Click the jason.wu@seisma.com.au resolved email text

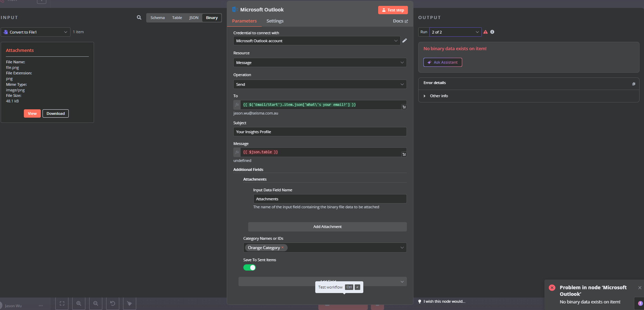(256, 113)
